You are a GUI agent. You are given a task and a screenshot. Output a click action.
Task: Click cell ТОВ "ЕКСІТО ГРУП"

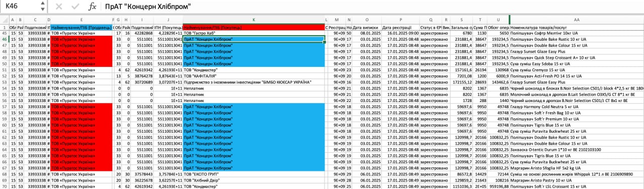[x=254, y=174]
